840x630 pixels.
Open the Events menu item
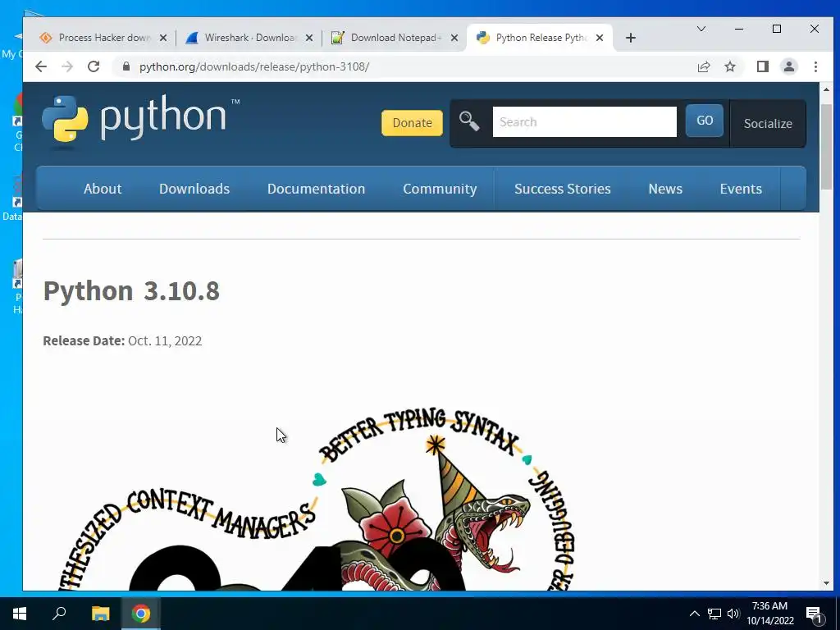click(741, 189)
